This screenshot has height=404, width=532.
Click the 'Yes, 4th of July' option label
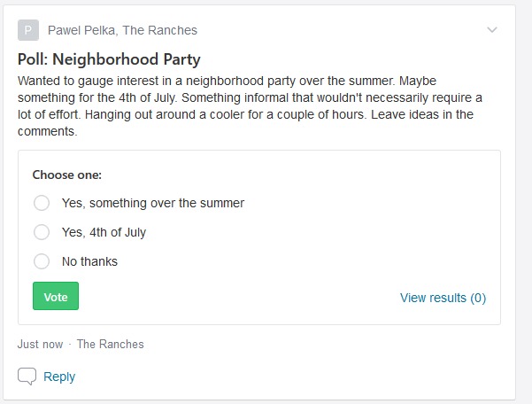point(104,232)
